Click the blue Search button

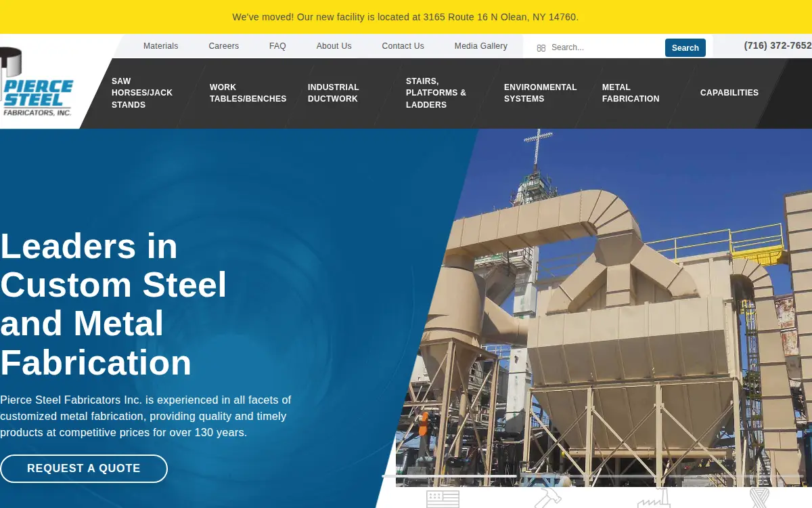[685, 47]
